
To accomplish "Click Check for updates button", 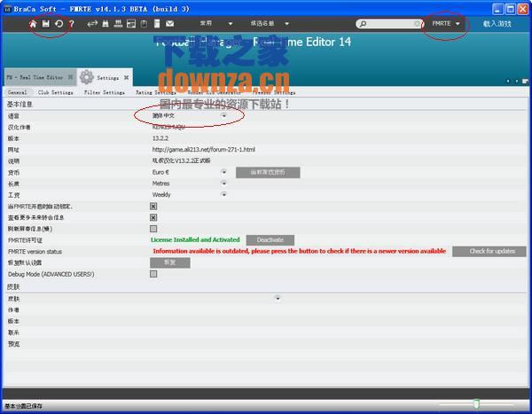I will point(491,252).
